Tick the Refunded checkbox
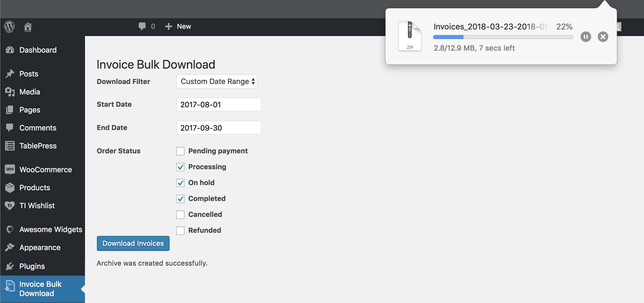Image resolution: width=644 pixels, height=303 pixels. [x=180, y=231]
